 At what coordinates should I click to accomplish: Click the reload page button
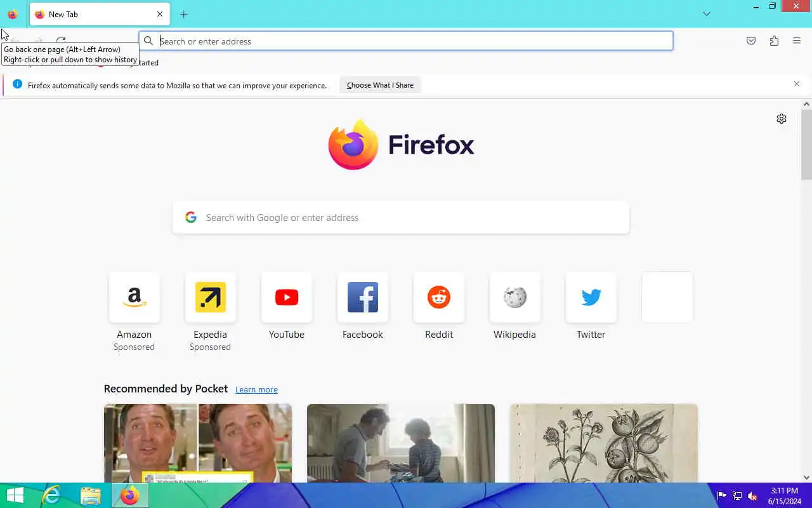pos(61,41)
